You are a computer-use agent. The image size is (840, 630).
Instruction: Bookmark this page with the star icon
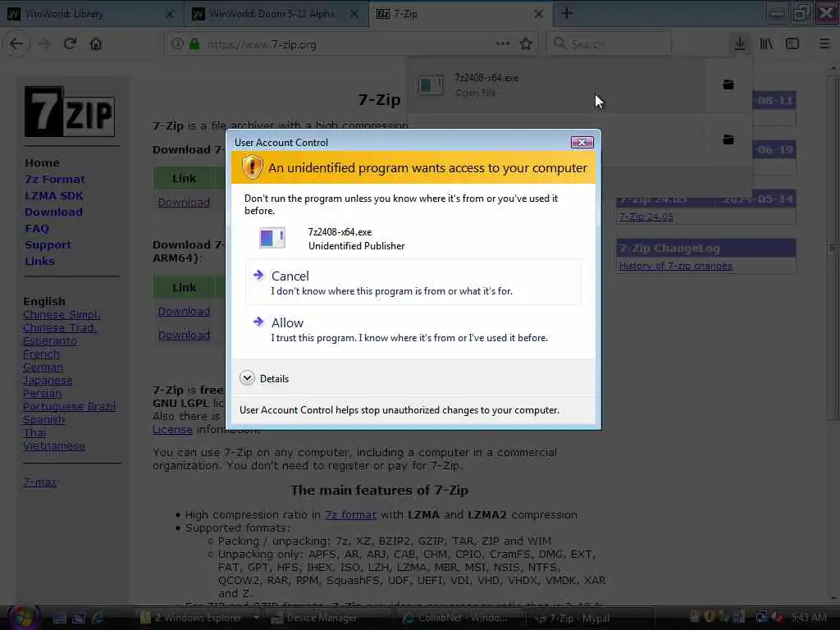(526, 44)
